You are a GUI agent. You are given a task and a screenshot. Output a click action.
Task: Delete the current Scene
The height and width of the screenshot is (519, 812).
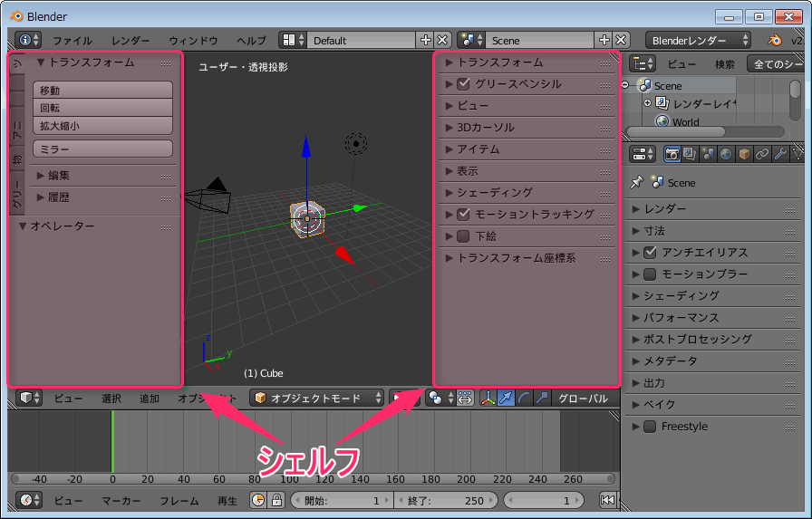(621, 40)
